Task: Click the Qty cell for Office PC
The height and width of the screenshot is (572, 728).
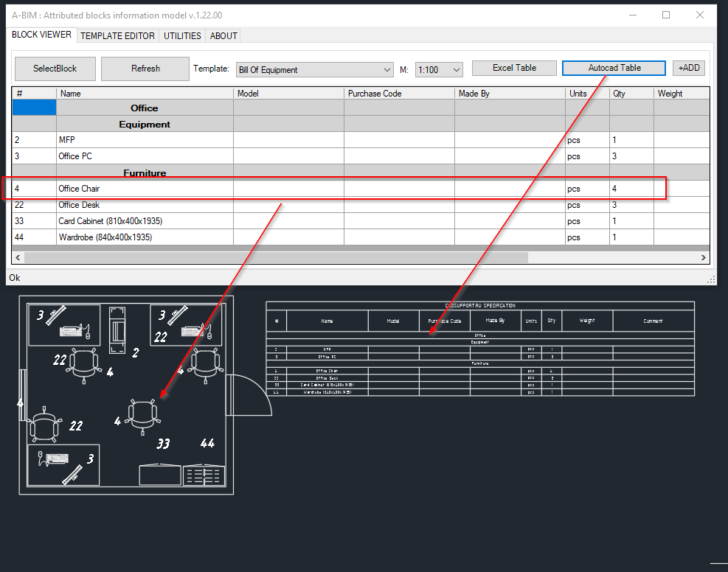Action: (631, 156)
